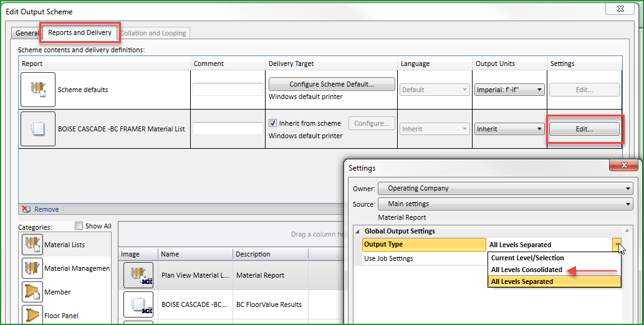The height and width of the screenshot is (325, 644).
Task: Switch to the General tab
Action: point(26,33)
